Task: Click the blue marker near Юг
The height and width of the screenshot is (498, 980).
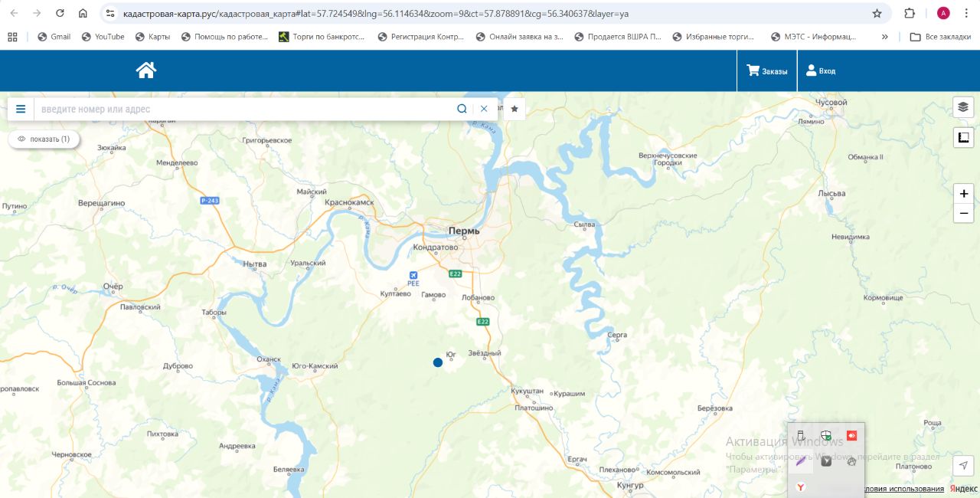Action: 438,362
